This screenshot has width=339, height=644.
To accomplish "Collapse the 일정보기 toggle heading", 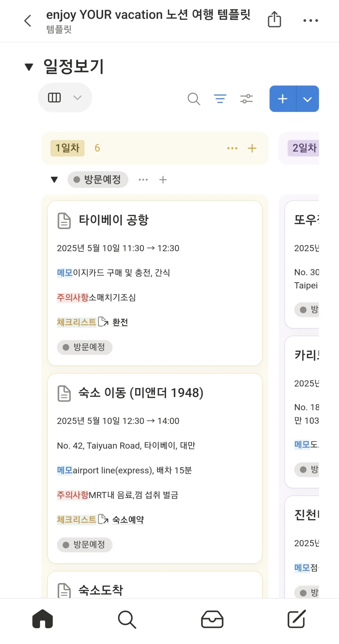I will [x=29, y=67].
